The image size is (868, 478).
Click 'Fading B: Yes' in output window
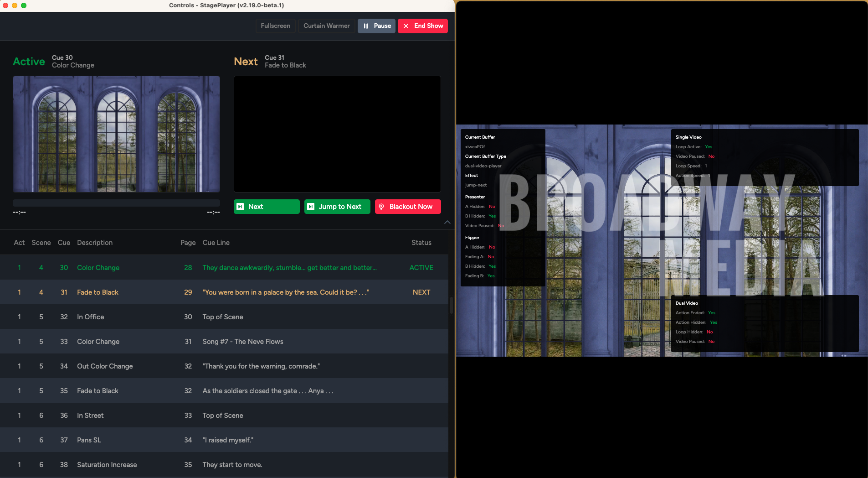coord(480,276)
